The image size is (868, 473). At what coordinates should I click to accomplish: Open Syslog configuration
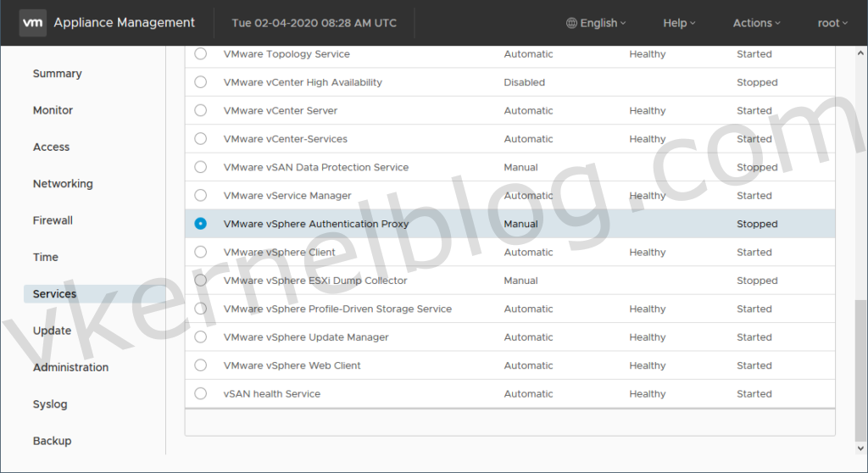coord(50,404)
